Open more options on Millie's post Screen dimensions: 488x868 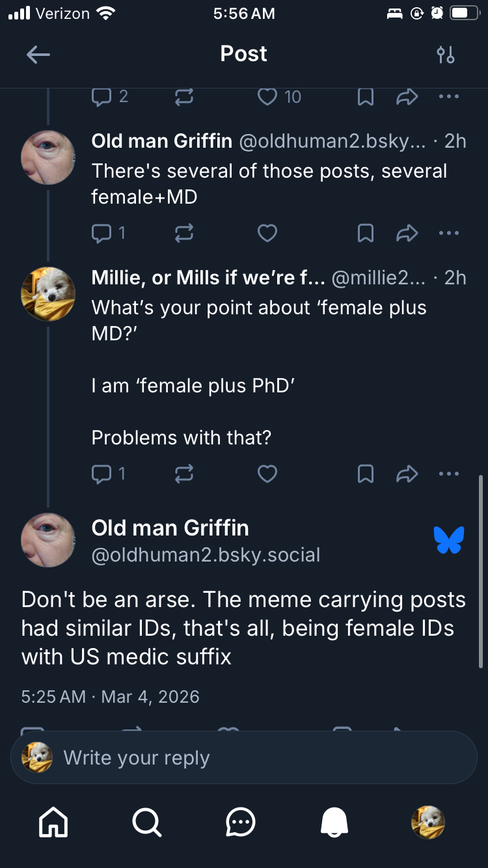449,474
